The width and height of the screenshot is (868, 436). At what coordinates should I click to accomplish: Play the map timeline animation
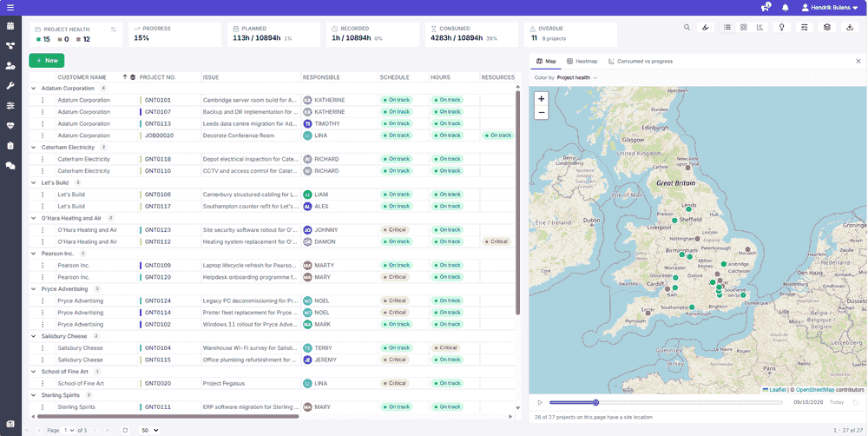[x=540, y=403]
